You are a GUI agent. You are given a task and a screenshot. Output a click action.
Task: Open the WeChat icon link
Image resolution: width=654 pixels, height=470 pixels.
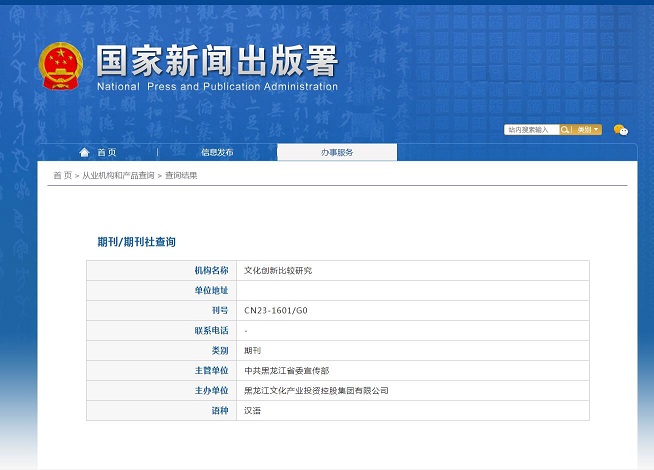(x=621, y=130)
